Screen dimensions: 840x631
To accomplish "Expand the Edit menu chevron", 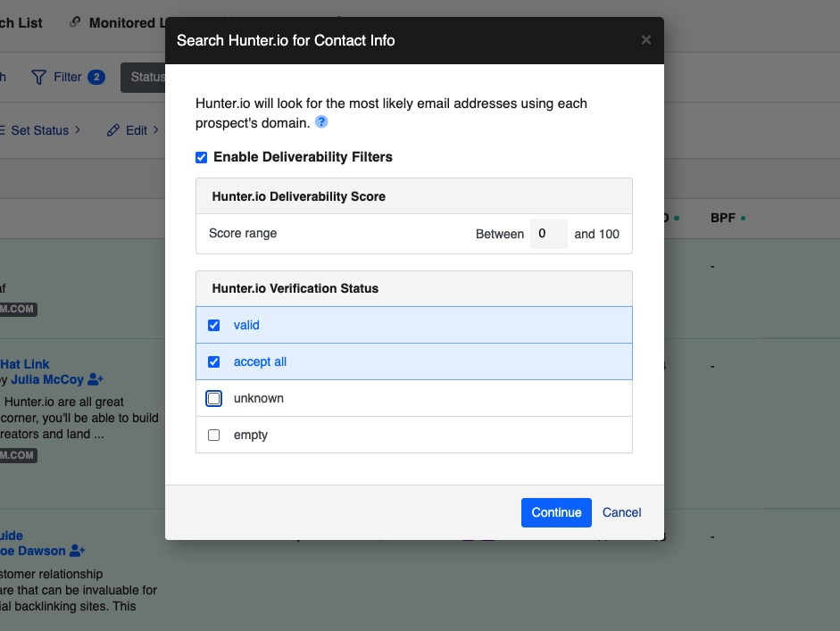I will pos(155,130).
